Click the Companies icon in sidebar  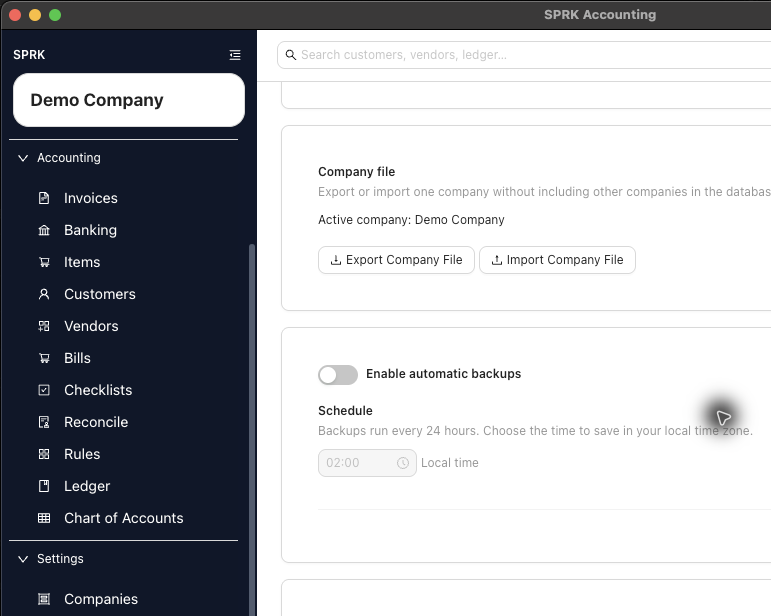pos(44,599)
